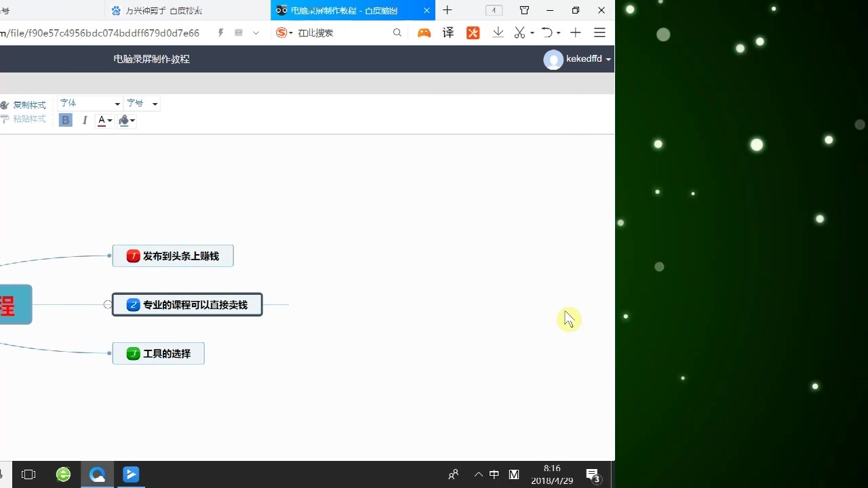The width and height of the screenshot is (868, 488).
Task: Click the address bar URL field
Action: click(102, 33)
